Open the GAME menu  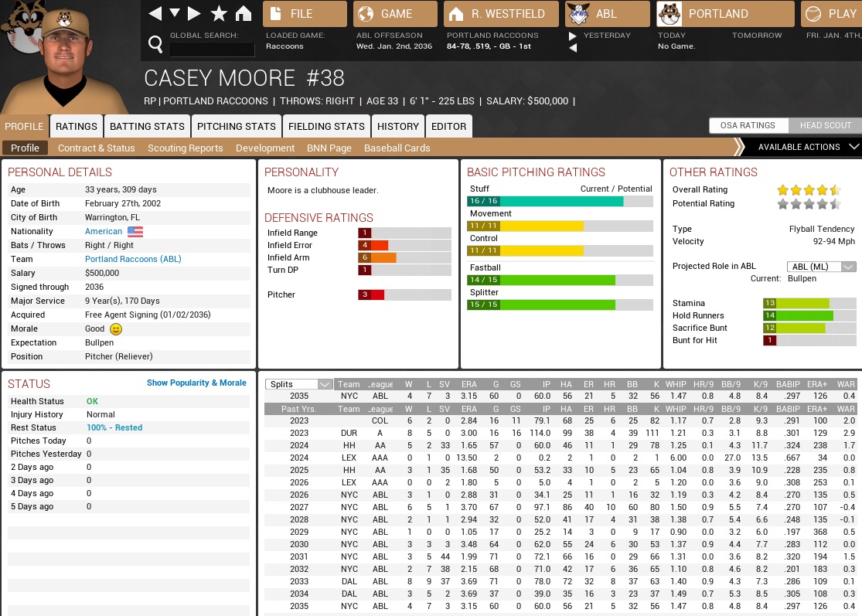[395, 14]
